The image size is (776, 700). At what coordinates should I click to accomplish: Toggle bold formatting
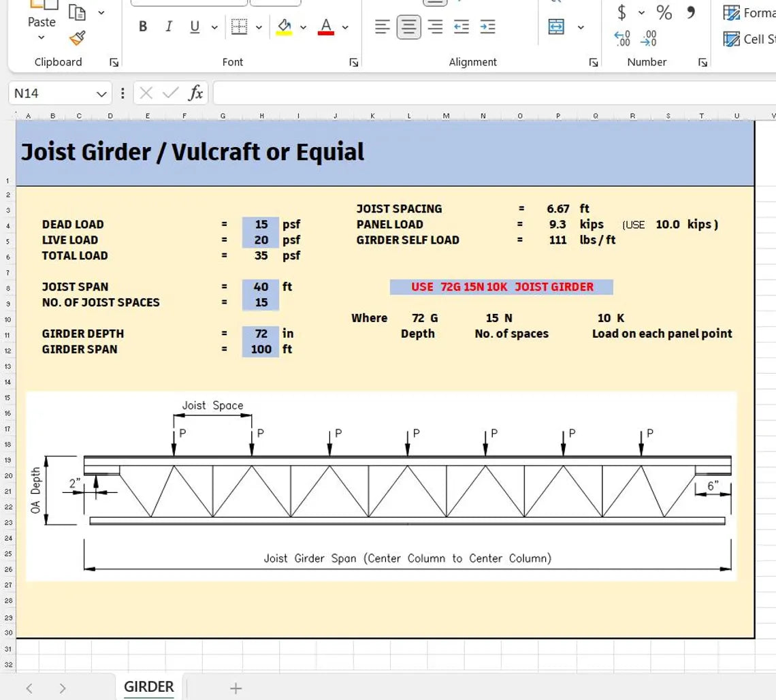(142, 27)
